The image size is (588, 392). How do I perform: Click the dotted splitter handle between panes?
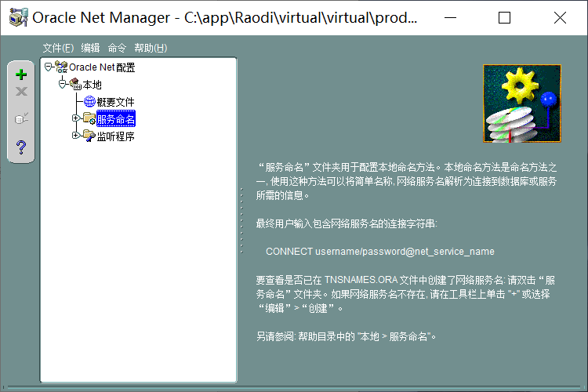[x=241, y=220]
